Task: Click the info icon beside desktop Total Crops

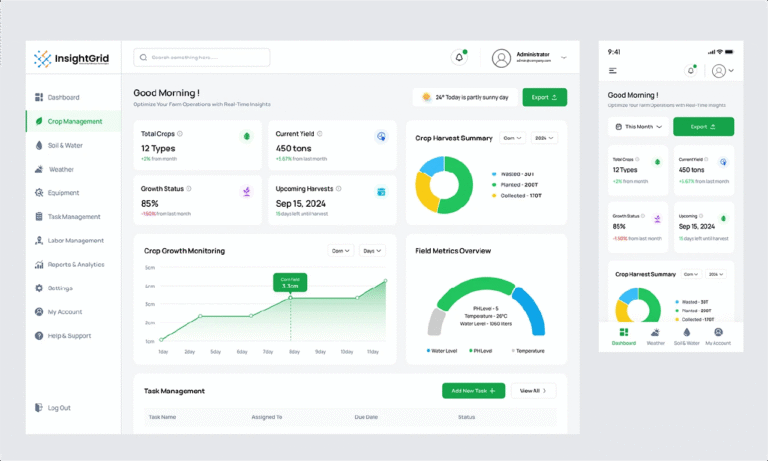Action: [180, 133]
